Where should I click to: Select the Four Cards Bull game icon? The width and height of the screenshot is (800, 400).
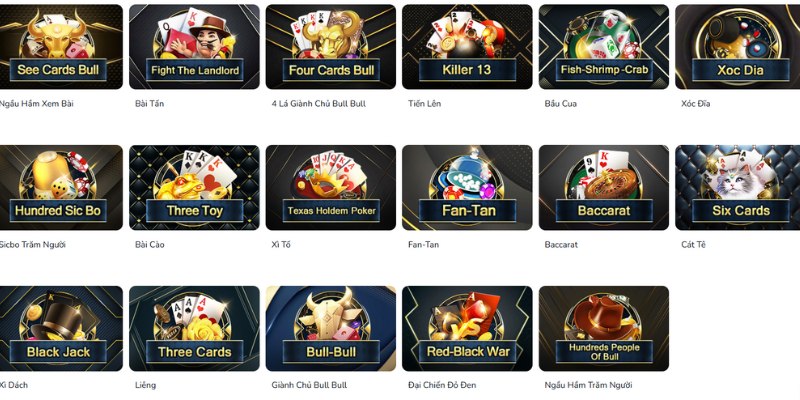(x=331, y=47)
